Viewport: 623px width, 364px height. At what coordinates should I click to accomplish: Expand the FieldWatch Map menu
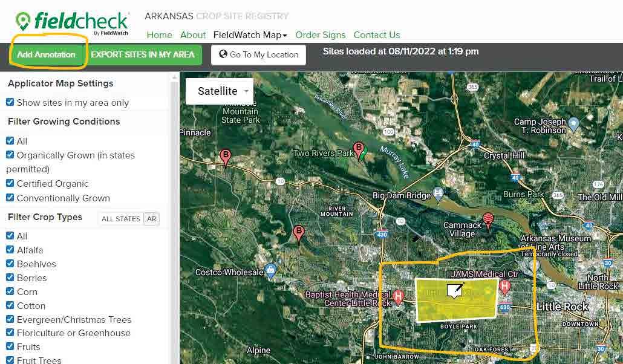tap(250, 35)
